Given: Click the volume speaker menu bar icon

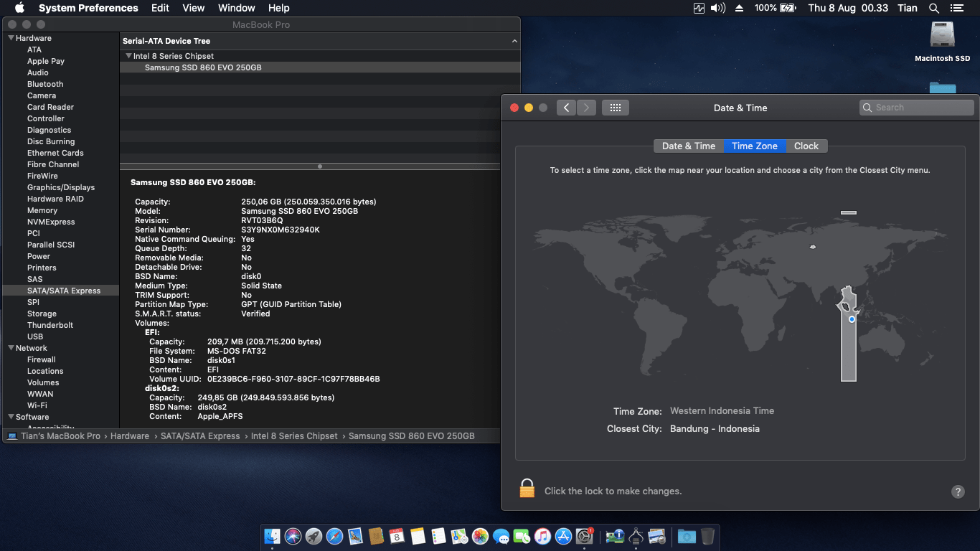Looking at the screenshot, I should tap(718, 8).
